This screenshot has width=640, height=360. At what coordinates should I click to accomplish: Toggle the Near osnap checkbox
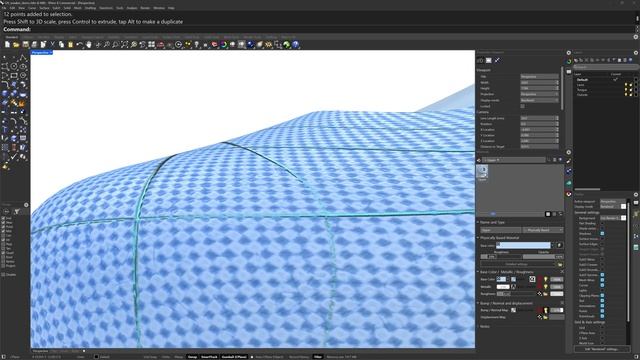[3, 222]
